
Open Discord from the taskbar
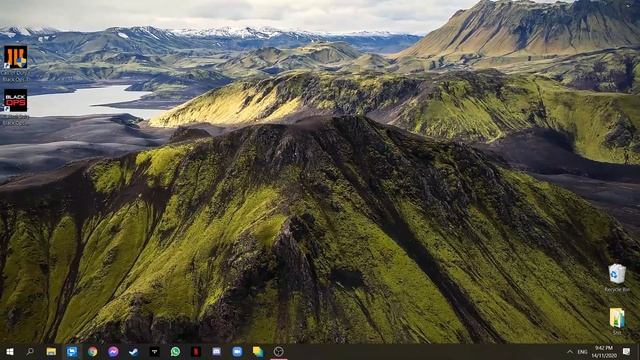coord(216,351)
